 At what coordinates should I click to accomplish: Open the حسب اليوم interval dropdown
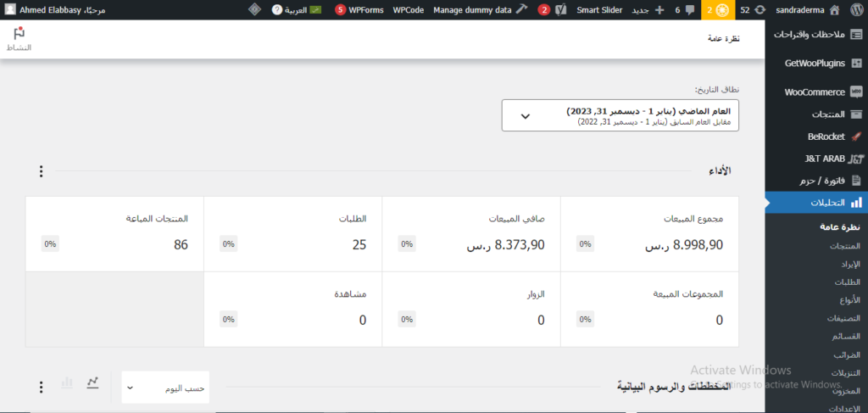165,388
